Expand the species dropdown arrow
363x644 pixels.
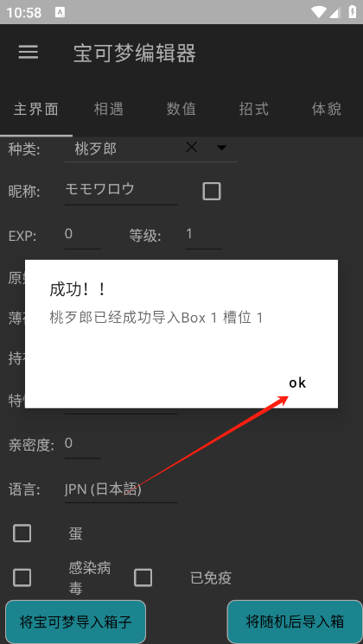(221, 148)
